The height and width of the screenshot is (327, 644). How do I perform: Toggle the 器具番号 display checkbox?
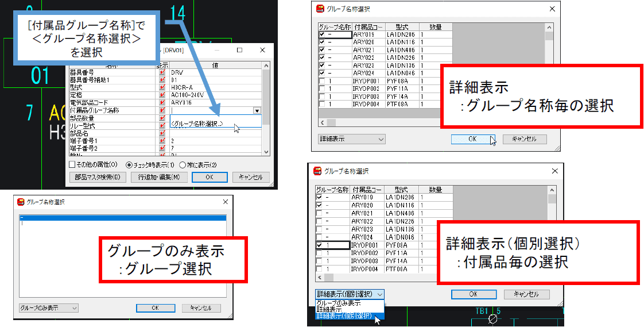[x=162, y=72]
